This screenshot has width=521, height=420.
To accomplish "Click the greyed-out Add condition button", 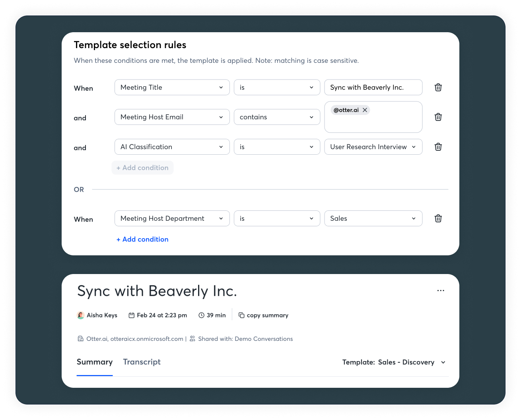I will point(142,168).
